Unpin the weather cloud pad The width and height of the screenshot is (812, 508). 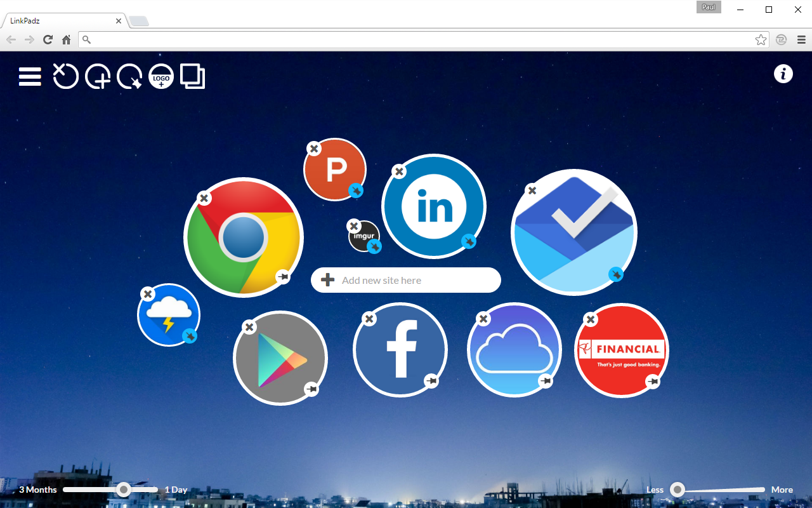click(190, 336)
